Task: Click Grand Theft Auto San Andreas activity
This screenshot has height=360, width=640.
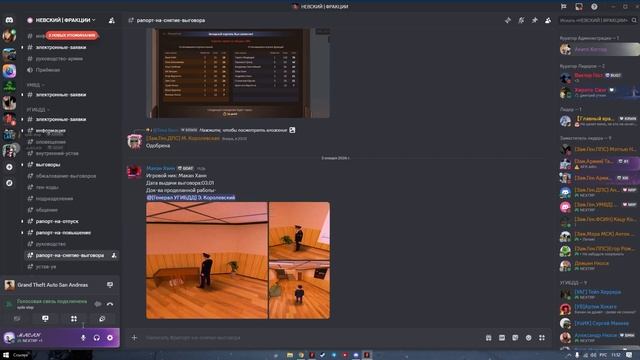Action: (x=53, y=285)
